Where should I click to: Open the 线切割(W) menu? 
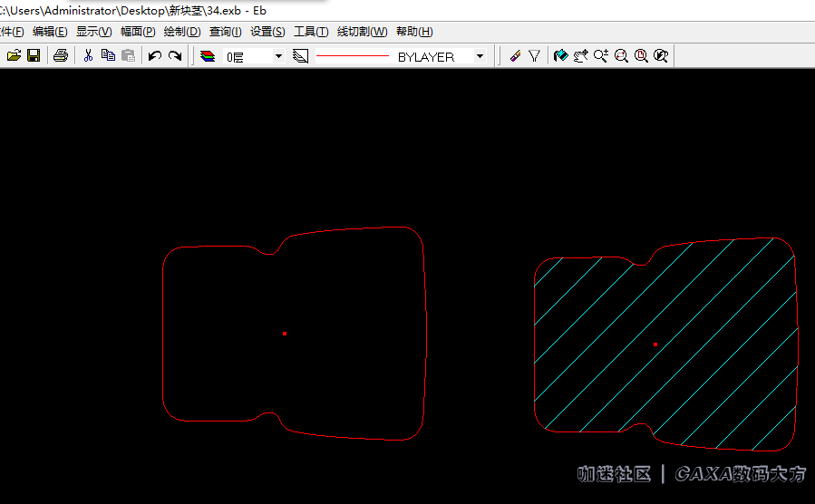tap(362, 32)
